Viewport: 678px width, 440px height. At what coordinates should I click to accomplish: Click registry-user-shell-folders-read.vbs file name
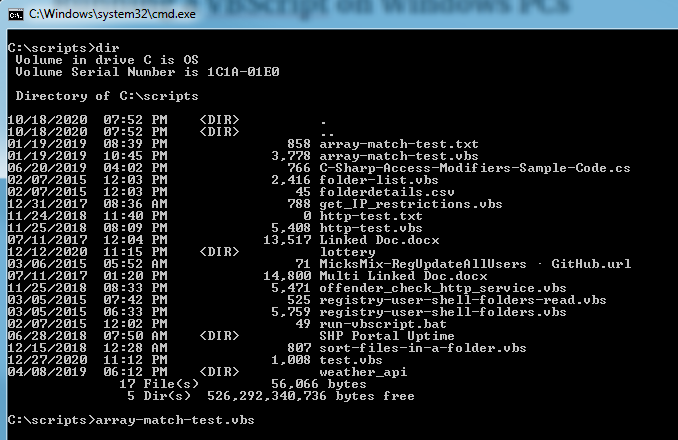[463, 300]
